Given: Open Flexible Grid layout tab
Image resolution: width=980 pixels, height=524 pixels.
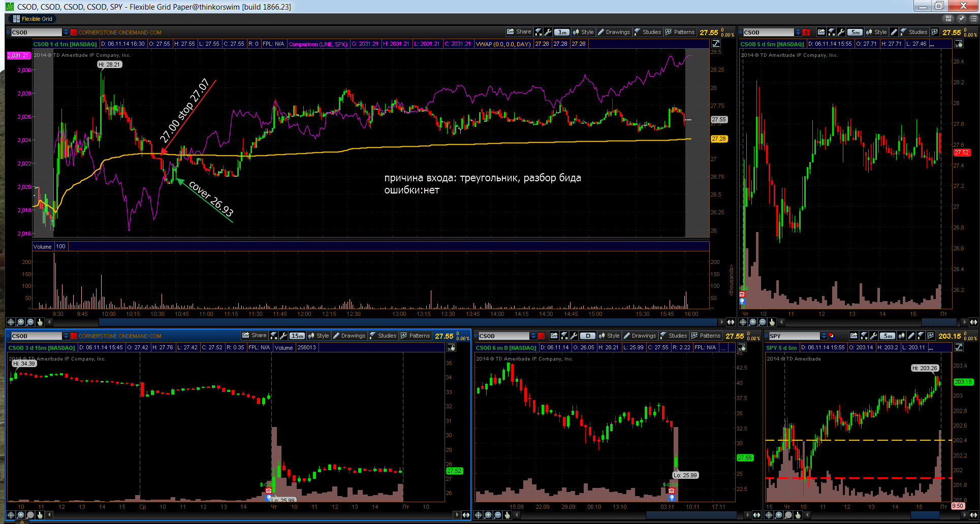Looking at the screenshot, I should (33, 19).
